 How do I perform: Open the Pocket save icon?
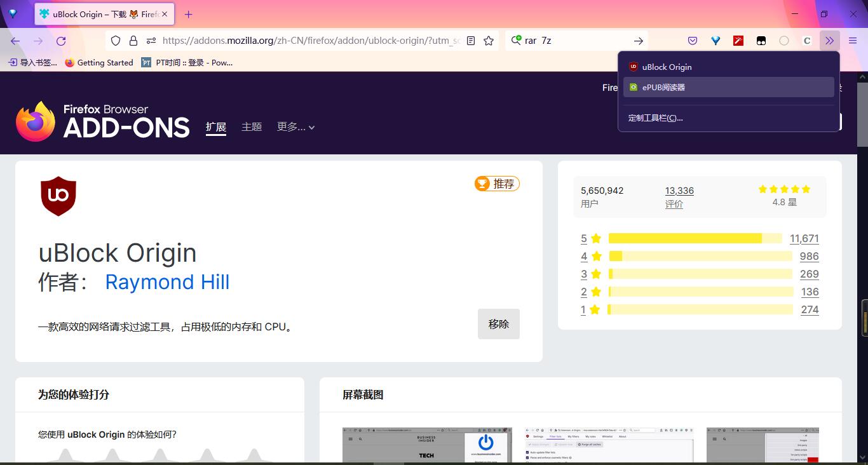tap(693, 41)
